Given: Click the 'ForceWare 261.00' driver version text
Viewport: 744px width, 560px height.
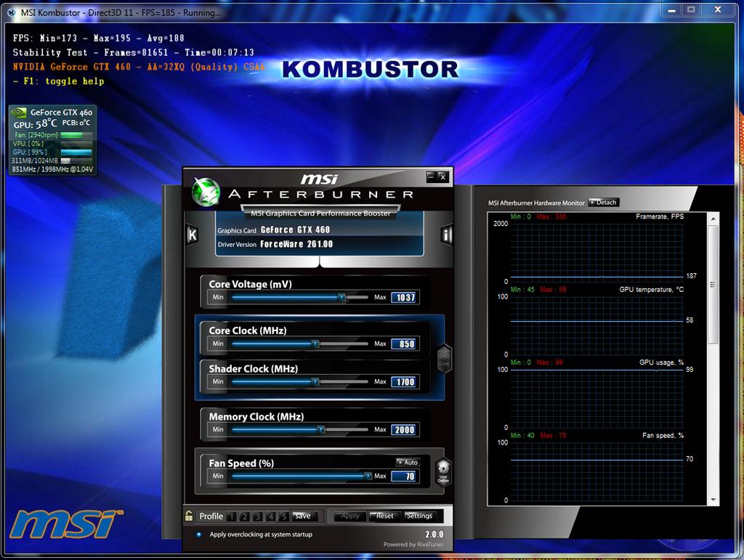Looking at the screenshot, I should click(296, 244).
